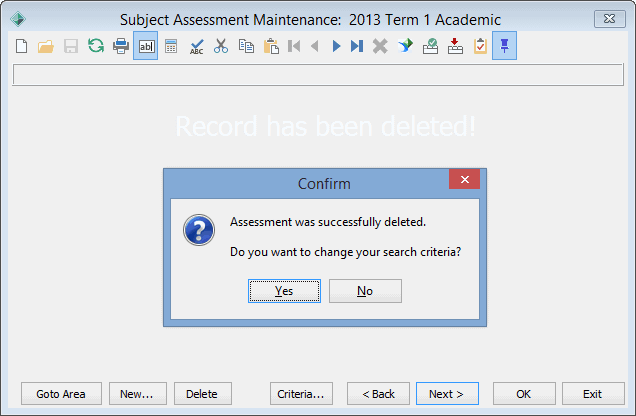Go to the first record icon
Image resolution: width=636 pixels, height=416 pixels.
click(x=294, y=46)
